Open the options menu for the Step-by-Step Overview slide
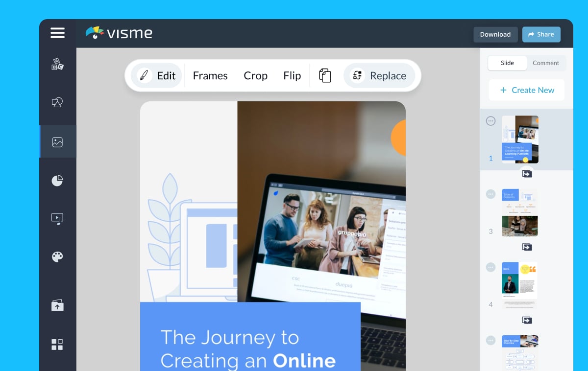 pyautogui.click(x=490, y=340)
